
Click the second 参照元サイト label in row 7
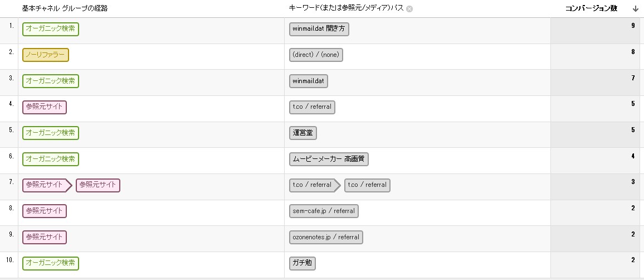coord(98,185)
